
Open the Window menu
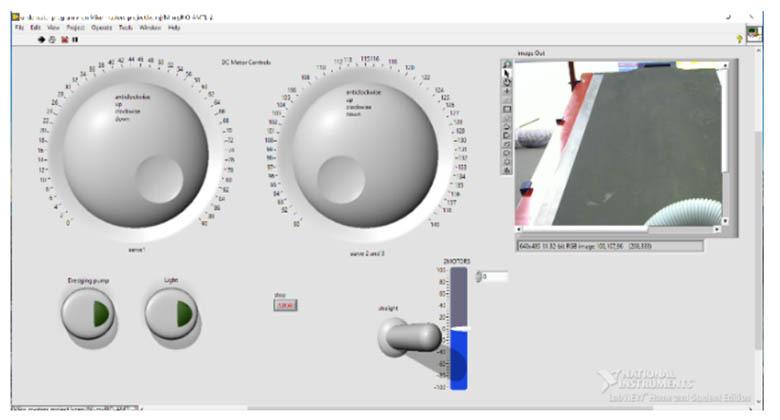[150, 27]
